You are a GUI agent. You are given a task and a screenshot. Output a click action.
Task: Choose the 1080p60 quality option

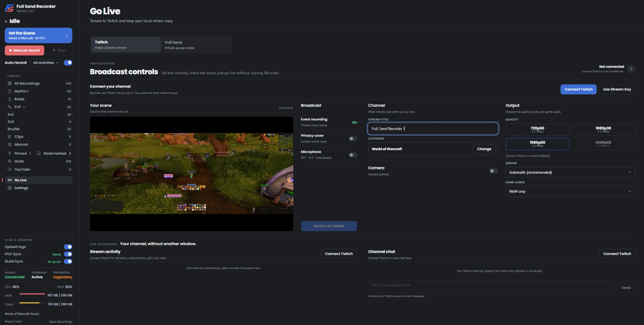pos(537,144)
